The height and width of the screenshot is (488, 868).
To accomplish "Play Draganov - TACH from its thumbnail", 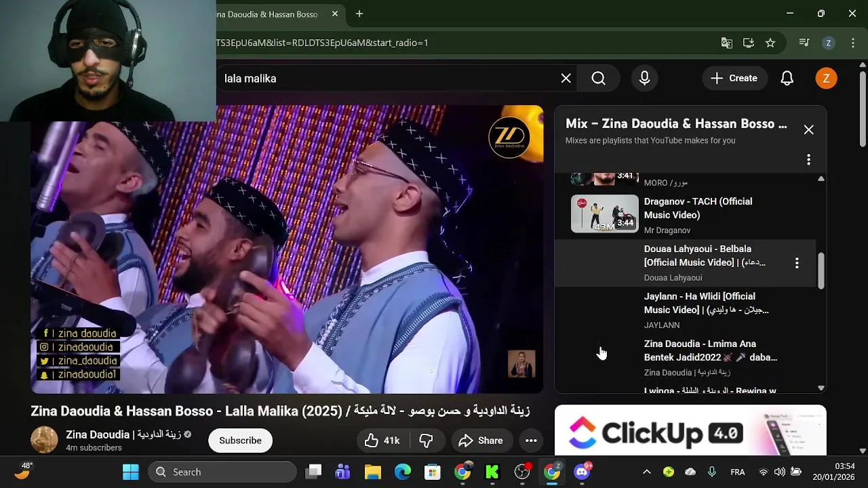I will click(x=605, y=213).
